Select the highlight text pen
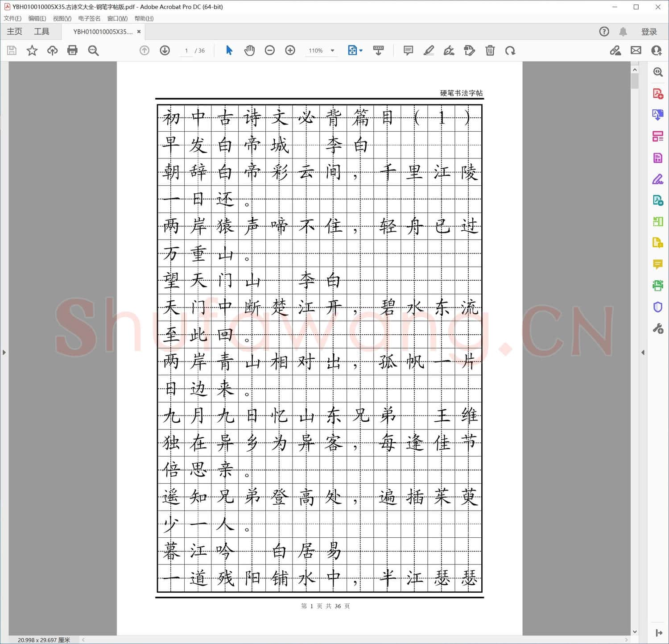The width and height of the screenshot is (669, 644). tap(429, 50)
